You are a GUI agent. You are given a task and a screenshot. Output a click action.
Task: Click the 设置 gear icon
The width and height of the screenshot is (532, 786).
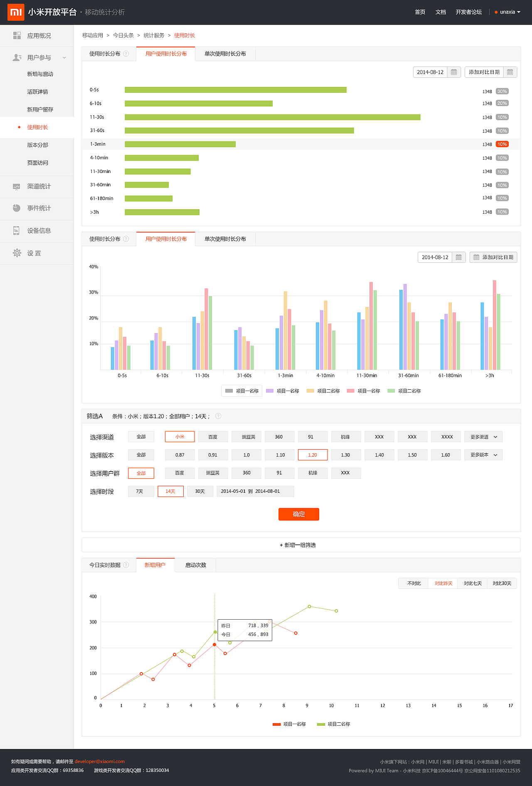point(17,253)
